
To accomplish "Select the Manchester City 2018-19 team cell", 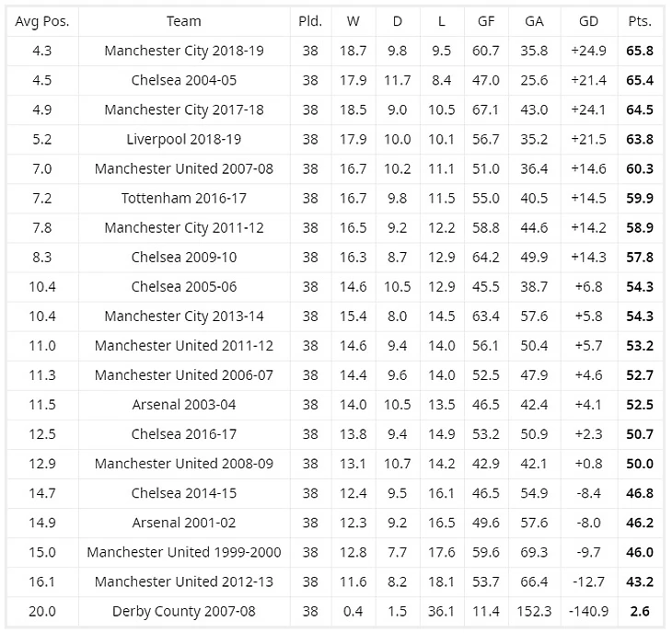I will (x=184, y=51).
